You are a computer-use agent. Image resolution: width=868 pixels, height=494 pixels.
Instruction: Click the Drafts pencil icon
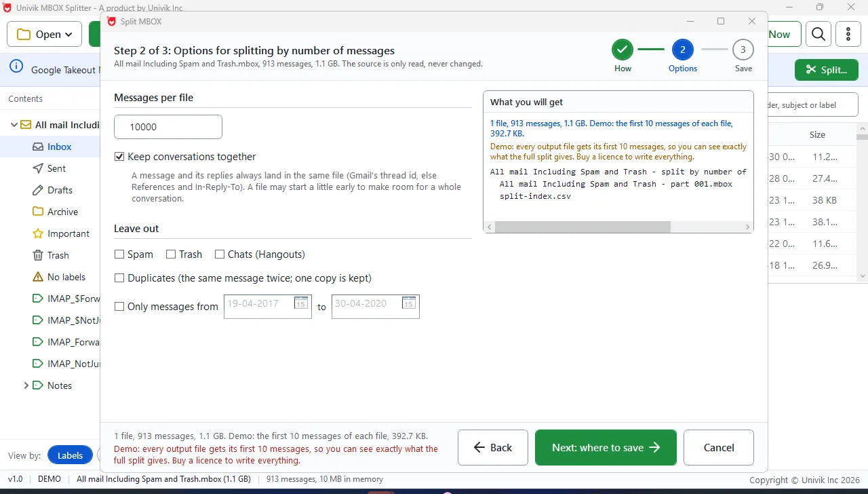click(38, 190)
